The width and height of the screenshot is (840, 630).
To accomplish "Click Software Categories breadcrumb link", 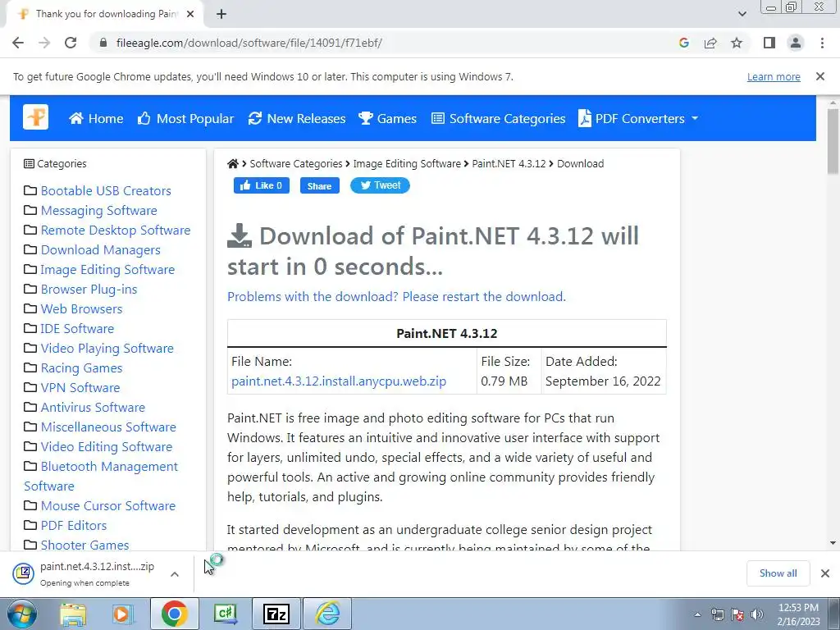I will tap(295, 164).
